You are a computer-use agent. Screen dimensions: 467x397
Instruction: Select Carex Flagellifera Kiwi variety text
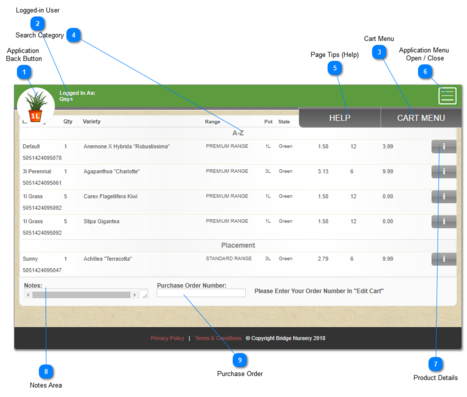(110, 196)
